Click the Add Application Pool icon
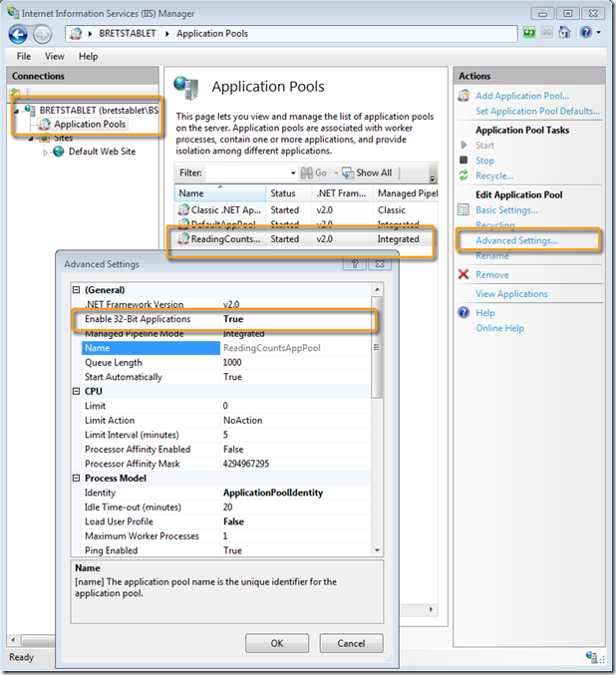The width and height of the screenshot is (616, 675). [464, 96]
